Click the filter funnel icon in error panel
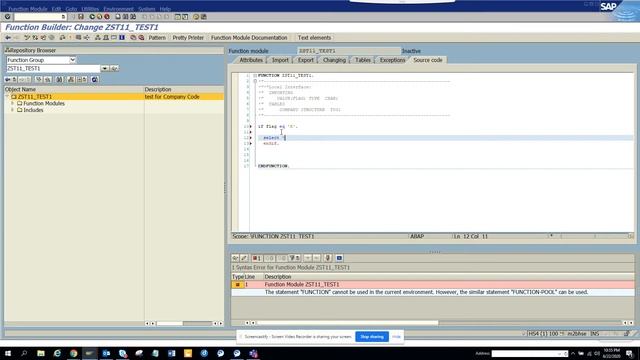The height and width of the screenshot is (360, 640). click(x=294, y=258)
